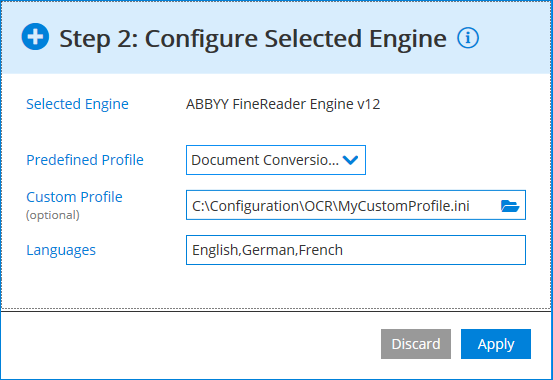
Task: Open the info icon next to the title
Action: coord(468,38)
